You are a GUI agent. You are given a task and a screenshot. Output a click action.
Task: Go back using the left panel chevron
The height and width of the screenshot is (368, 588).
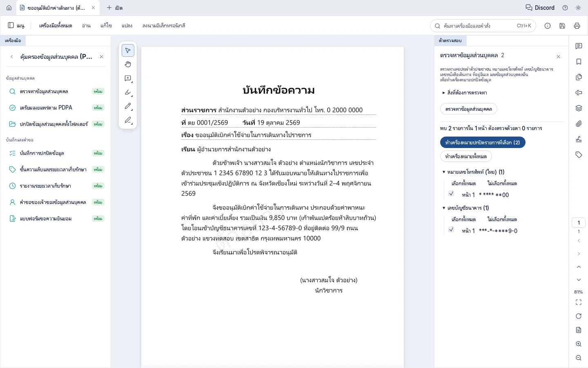point(11,57)
